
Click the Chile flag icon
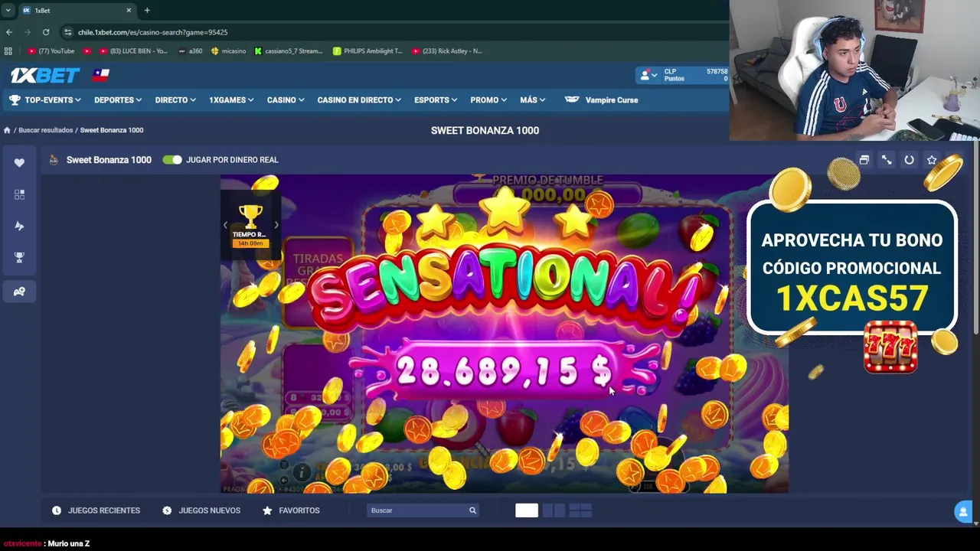(x=101, y=74)
